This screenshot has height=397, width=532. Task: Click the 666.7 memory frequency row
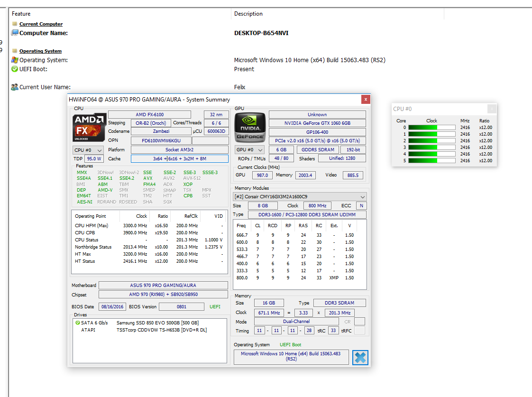coord(300,235)
